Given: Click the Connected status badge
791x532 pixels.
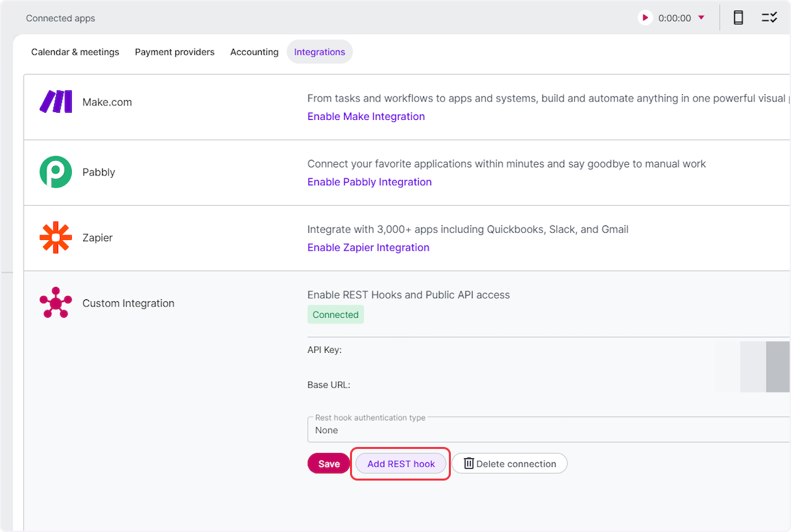Looking at the screenshot, I should (336, 314).
